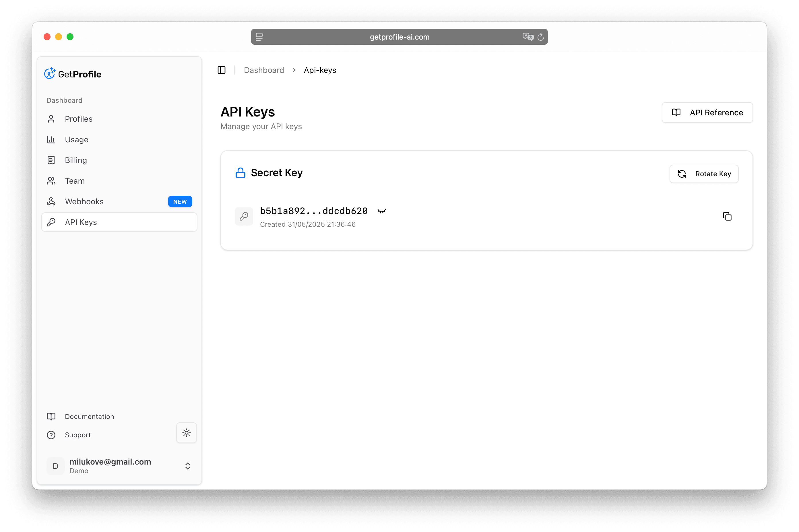Navigate to Dashboard via the breadcrumb
The width and height of the screenshot is (799, 532).
tap(264, 70)
